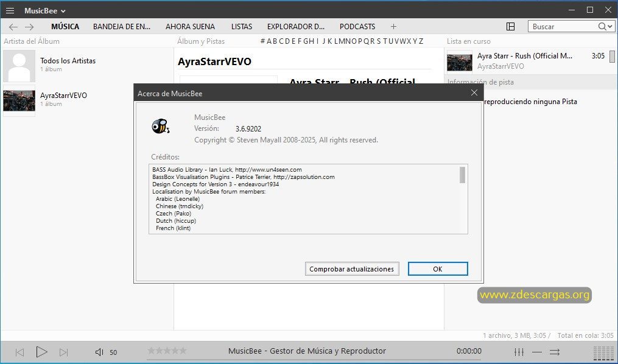Skip to the next track
Viewport: 618px width, 364px height.
coord(63,352)
